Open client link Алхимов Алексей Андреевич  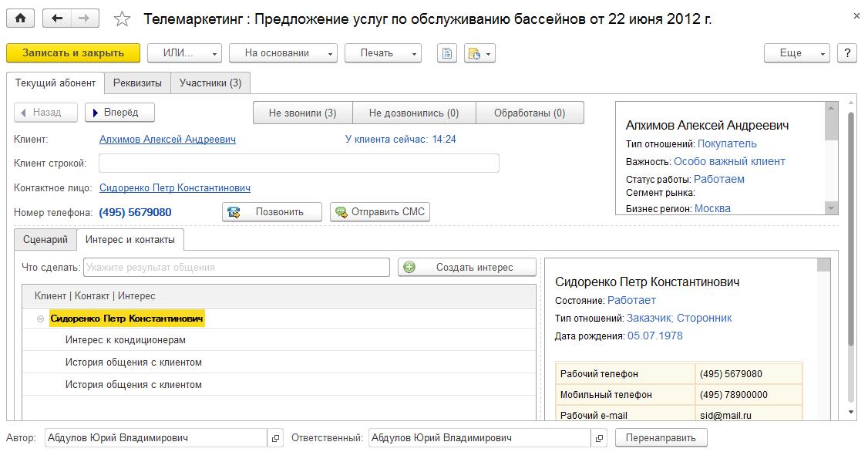pyautogui.click(x=167, y=140)
